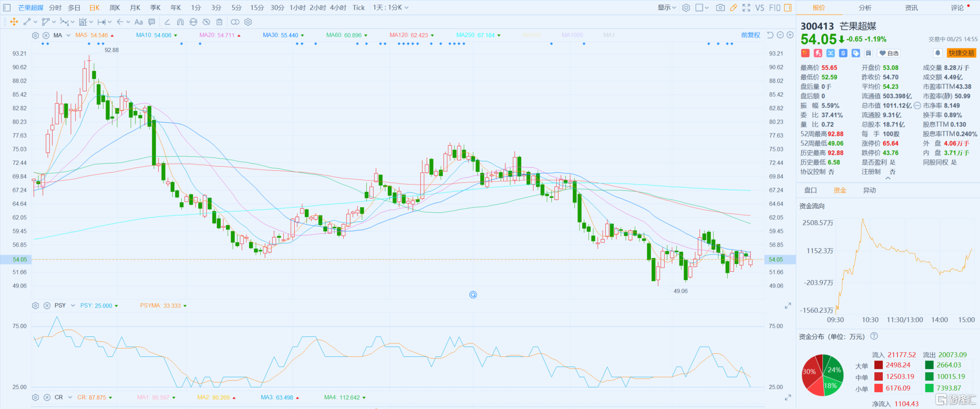The height and width of the screenshot is (409, 980).
Task: Expand the CR indicator selector dropdown
Action: click(69, 397)
